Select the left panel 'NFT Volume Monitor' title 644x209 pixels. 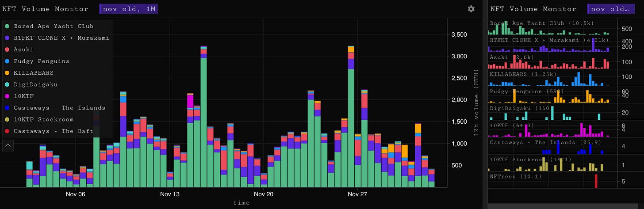[x=45, y=9]
